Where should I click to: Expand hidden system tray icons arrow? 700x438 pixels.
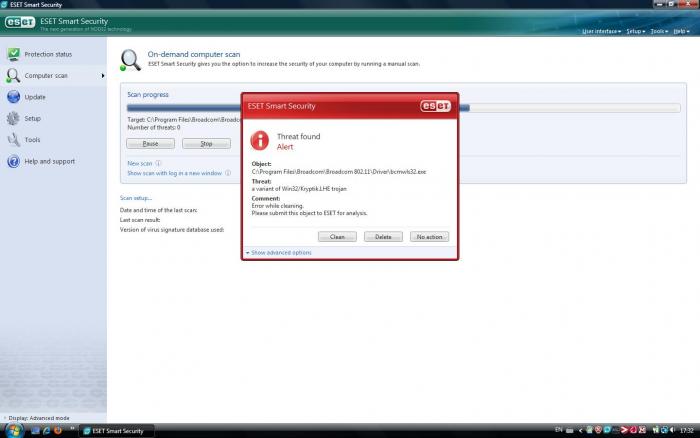click(580, 430)
